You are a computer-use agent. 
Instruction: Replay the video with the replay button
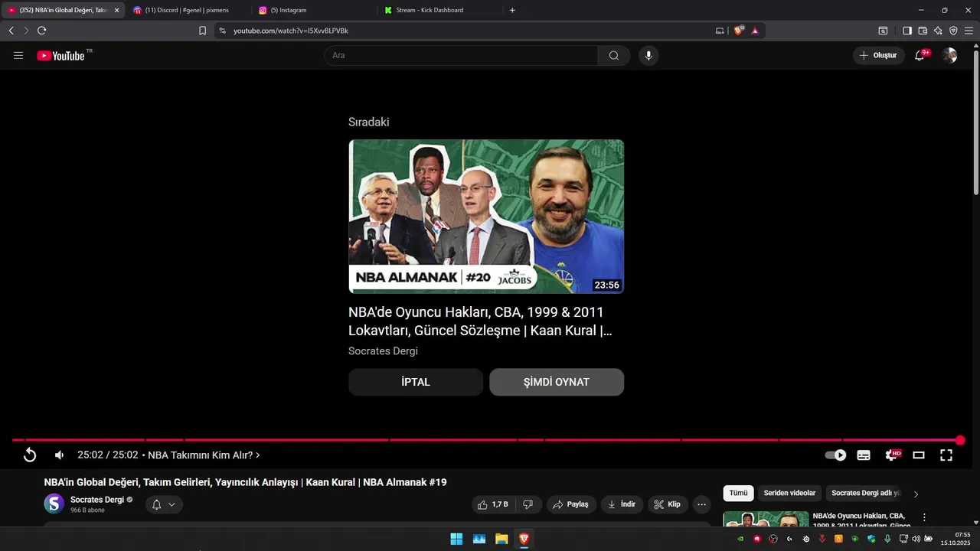30,455
